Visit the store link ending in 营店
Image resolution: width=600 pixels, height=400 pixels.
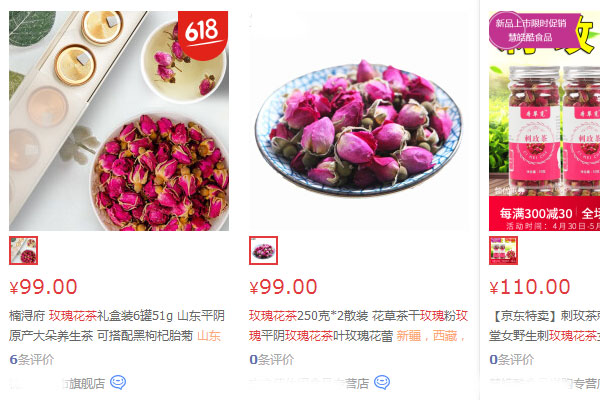(309, 383)
